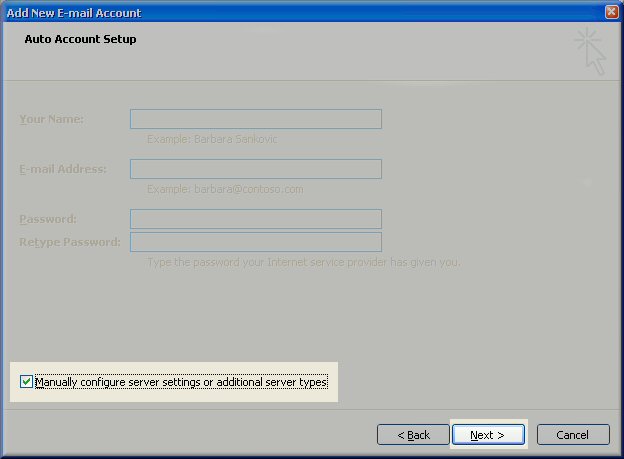Click the Internet service provider password hint

tap(303, 262)
